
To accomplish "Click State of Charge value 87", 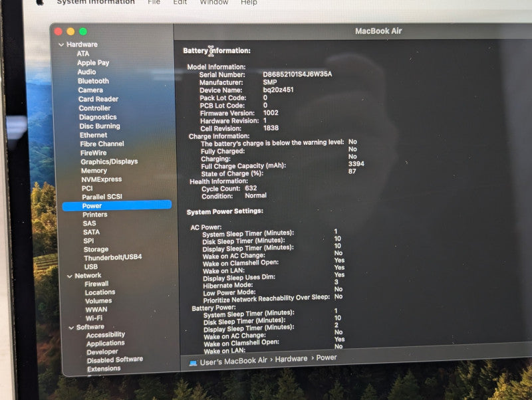I will [352, 171].
